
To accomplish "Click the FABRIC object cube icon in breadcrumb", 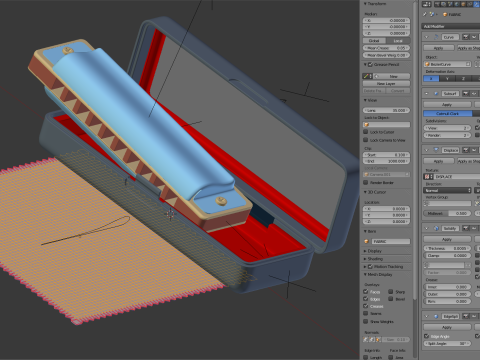I will [x=445, y=14].
